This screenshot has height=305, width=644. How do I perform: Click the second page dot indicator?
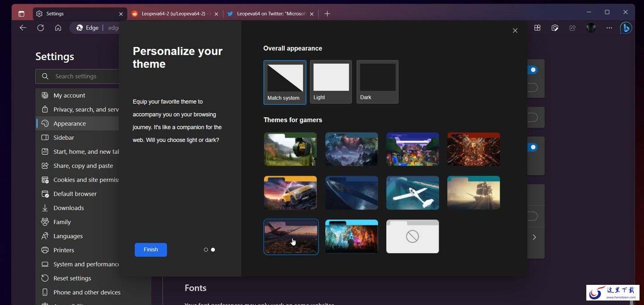213,250
